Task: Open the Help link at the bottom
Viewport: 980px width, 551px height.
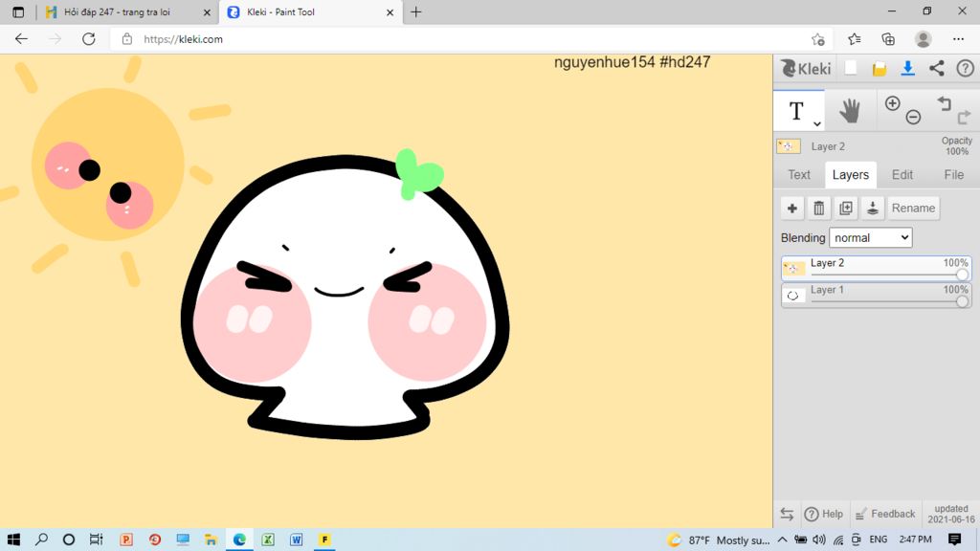Action: [x=824, y=514]
